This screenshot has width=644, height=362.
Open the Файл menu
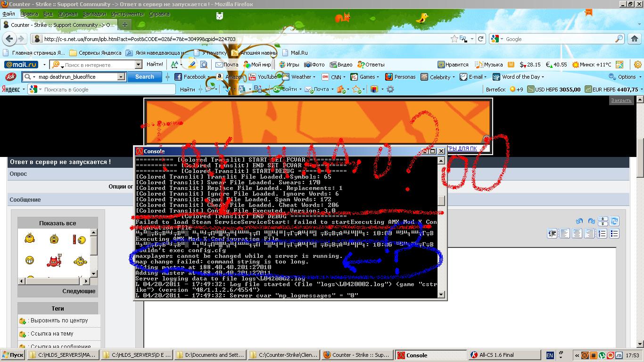(8, 14)
